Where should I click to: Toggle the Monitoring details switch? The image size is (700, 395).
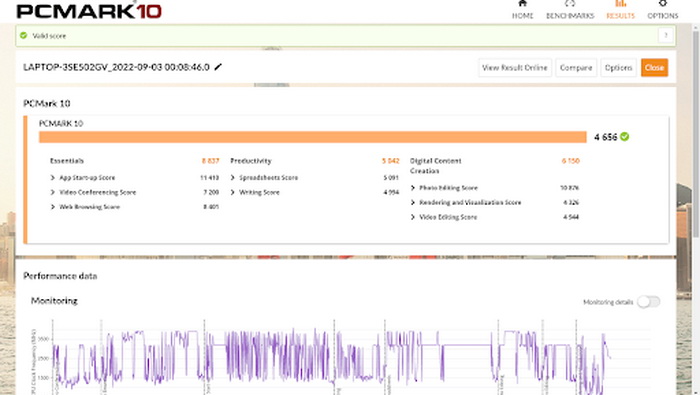(648, 302)
